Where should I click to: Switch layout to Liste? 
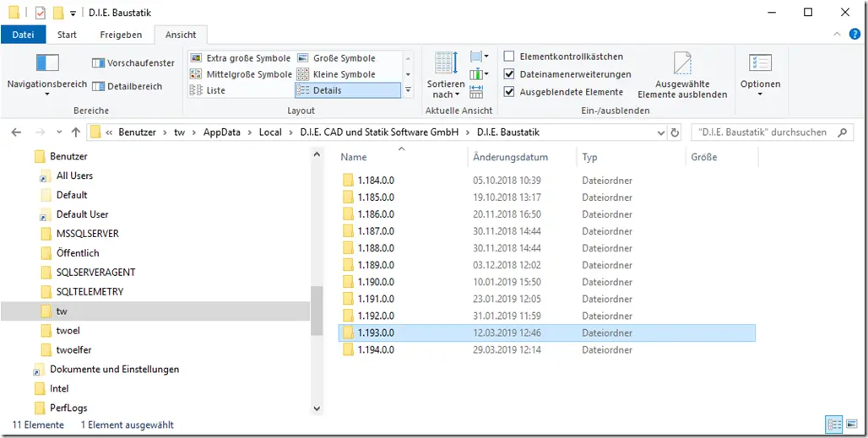click(x=208, y=90)
